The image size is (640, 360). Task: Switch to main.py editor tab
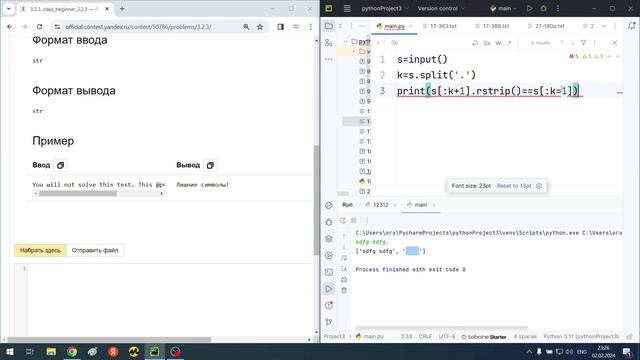394,26
